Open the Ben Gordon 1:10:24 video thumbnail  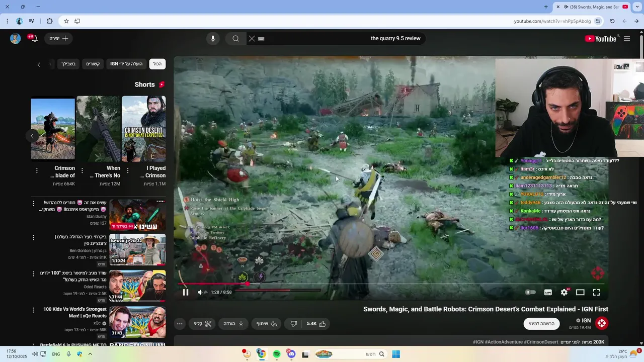[137, 249]
